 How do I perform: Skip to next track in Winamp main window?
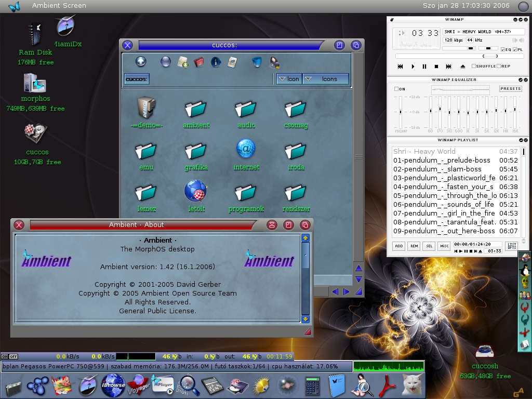click(448, 66)
